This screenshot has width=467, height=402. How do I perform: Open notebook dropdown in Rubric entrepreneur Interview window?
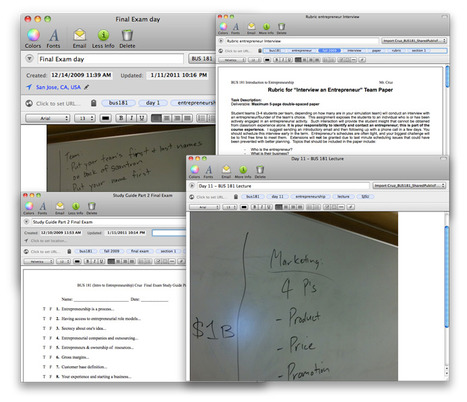[414, 41]
